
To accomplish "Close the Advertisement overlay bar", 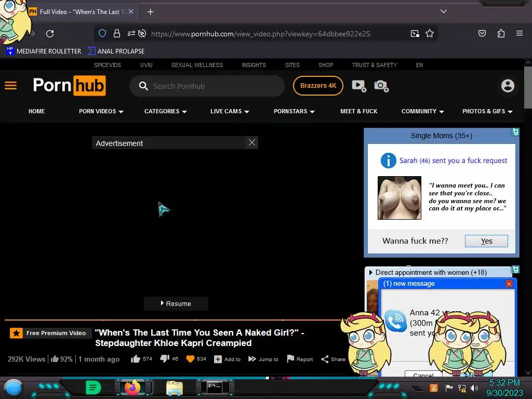I will [252, 142].
